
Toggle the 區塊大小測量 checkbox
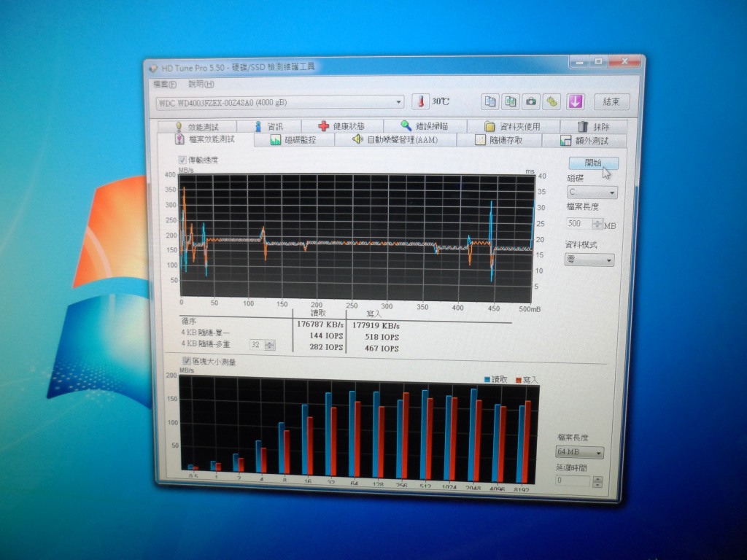187,361
